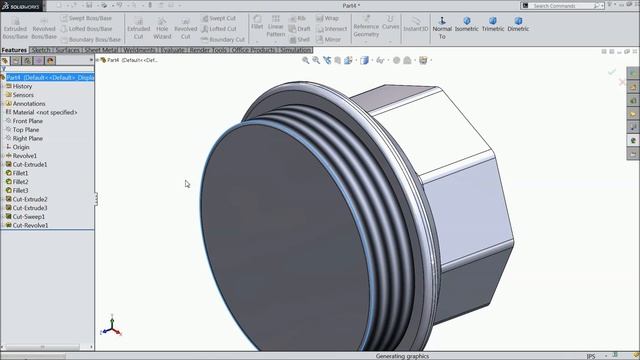
Task: Switch to the Weldments tab
Action: point(139,50)
